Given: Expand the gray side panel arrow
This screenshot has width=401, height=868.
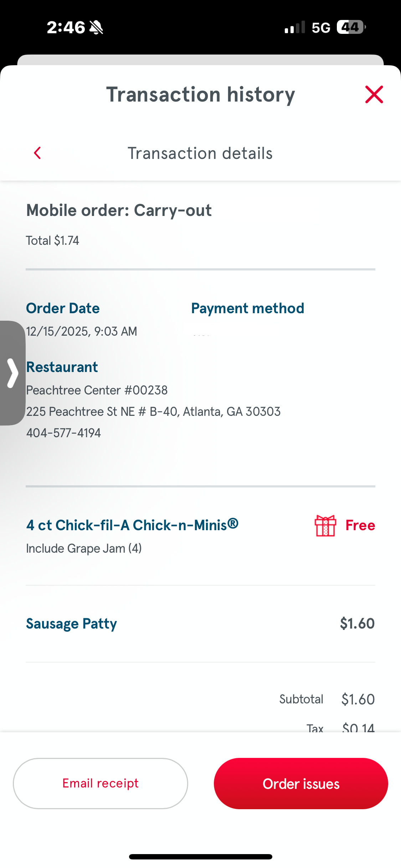Looking at the screenshot, I should [x=12, y=373].
